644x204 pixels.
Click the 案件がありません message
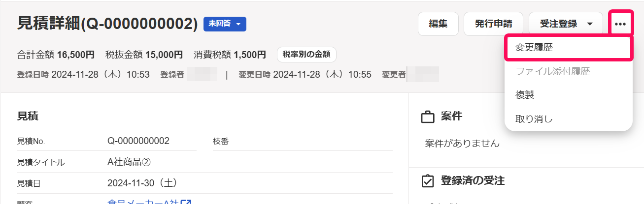tap(462, 144)
